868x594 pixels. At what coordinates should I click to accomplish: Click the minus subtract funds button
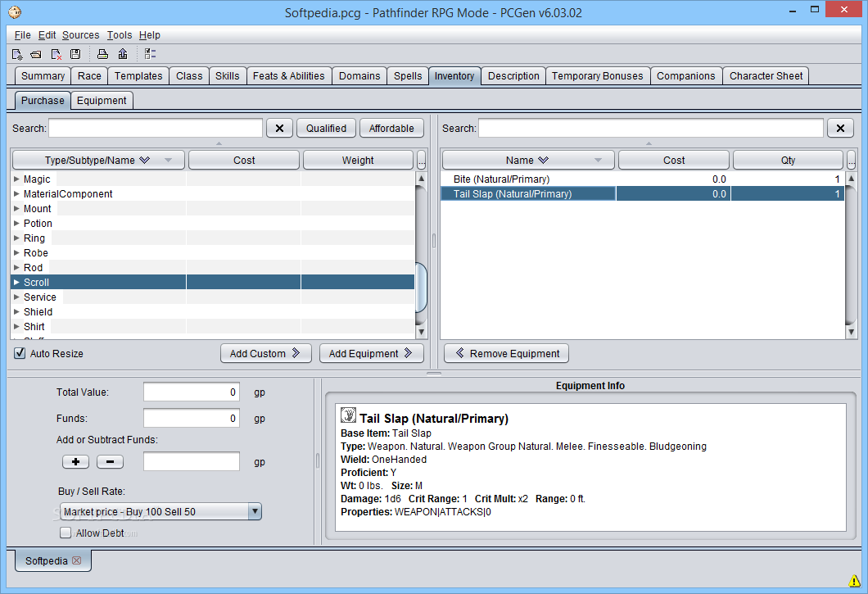tap(111, 461)
